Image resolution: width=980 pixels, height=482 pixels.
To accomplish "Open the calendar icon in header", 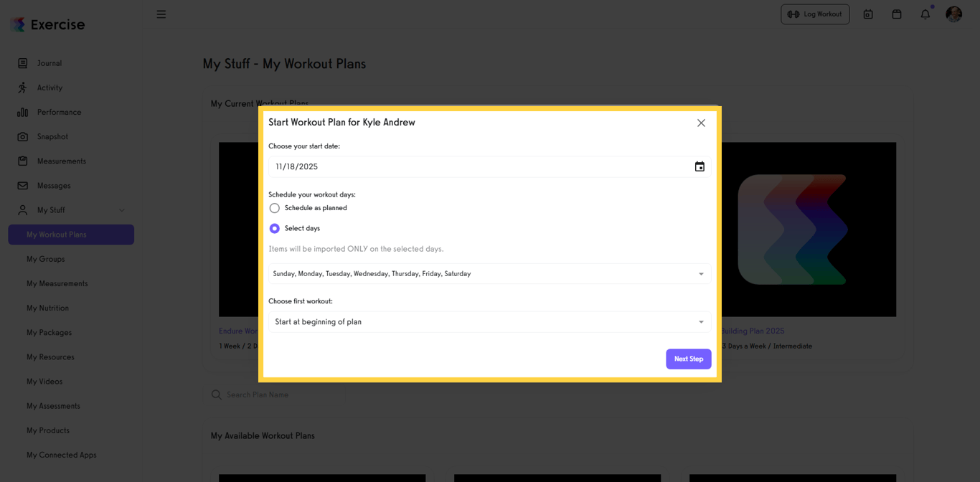I will click(897, 14).
